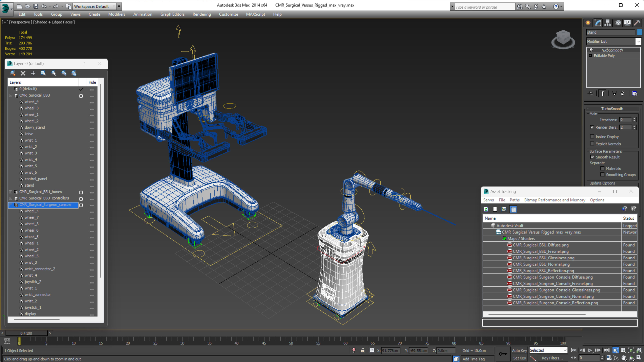
Task: Toggle the Render Iters checkbox
Action: pos(592,127)
